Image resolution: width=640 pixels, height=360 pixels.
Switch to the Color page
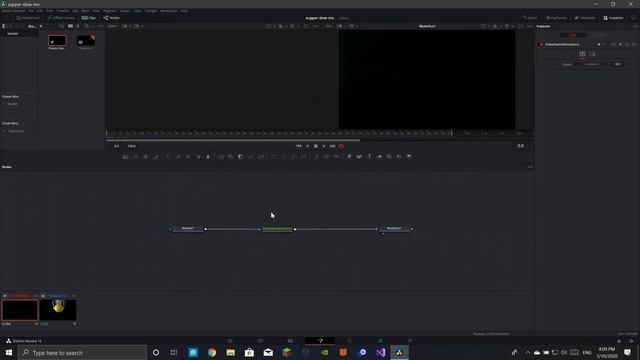pos(350,341)
